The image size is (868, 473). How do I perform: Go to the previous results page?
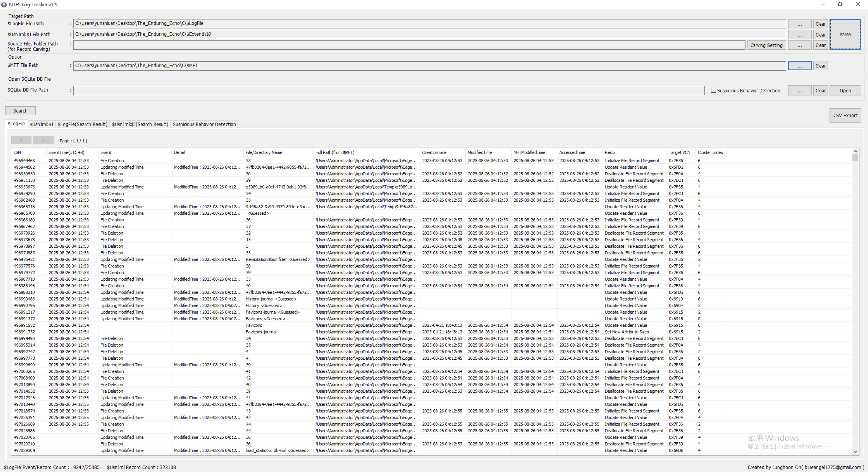tap(21, 140)
